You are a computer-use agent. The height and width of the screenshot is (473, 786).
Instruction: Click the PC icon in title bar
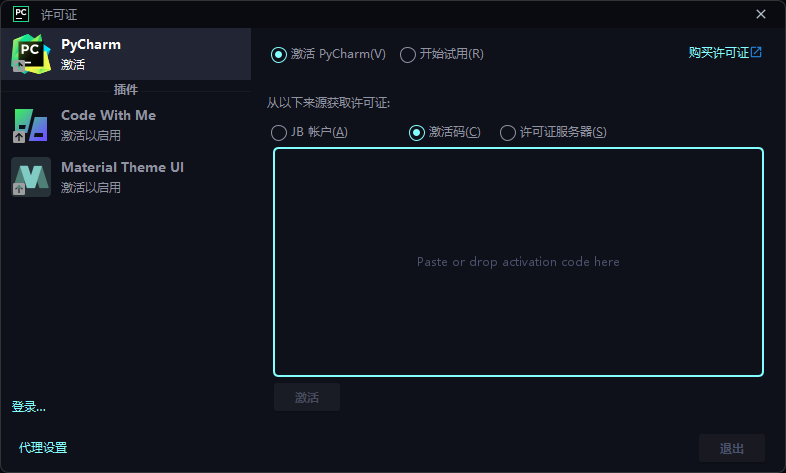click(x=21, y=14)
